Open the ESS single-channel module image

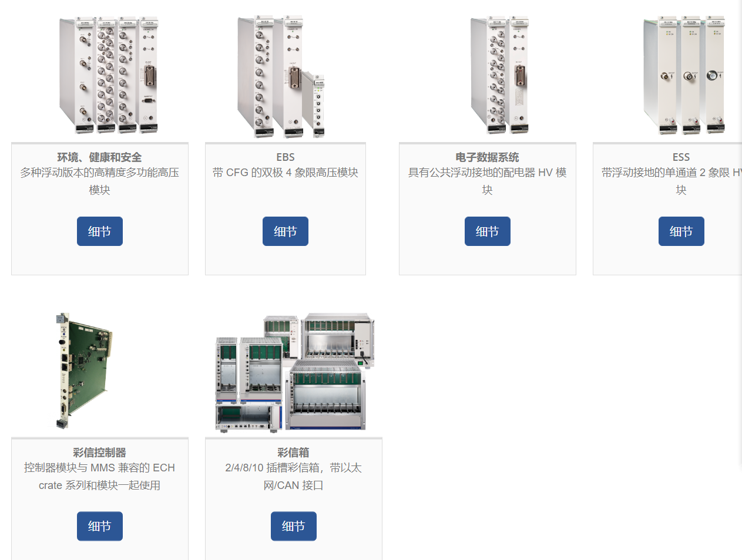[x=684, y=75]
